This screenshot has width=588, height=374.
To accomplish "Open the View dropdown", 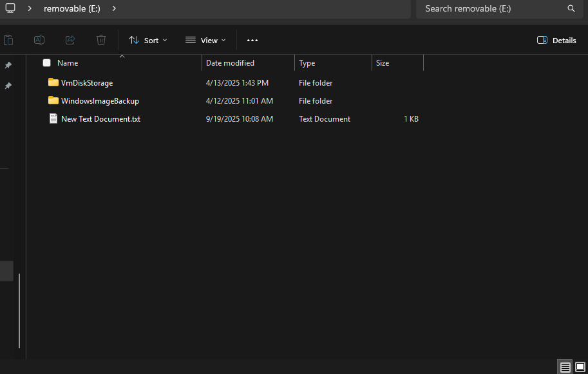I will (205, 40).
